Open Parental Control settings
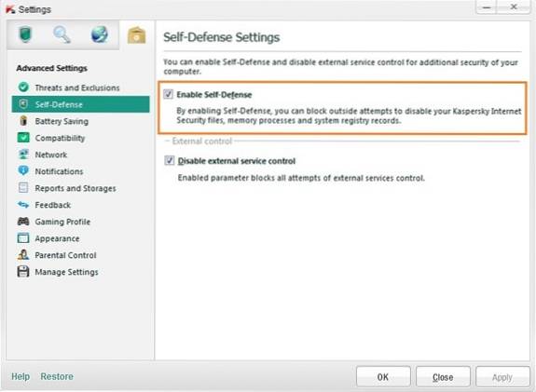 pos(65,255)
